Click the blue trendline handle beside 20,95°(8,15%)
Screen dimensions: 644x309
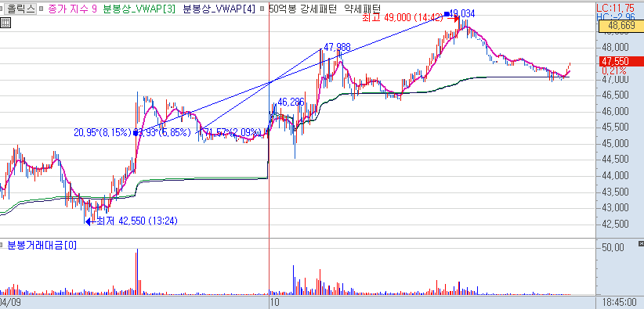pos(136,133)
